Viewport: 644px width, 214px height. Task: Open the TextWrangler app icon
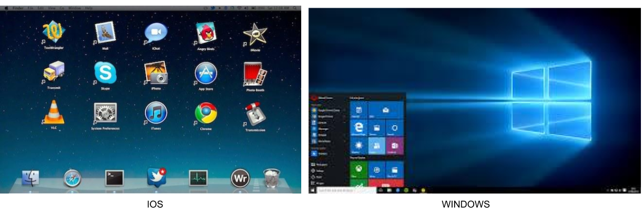(x=54, y=32)
